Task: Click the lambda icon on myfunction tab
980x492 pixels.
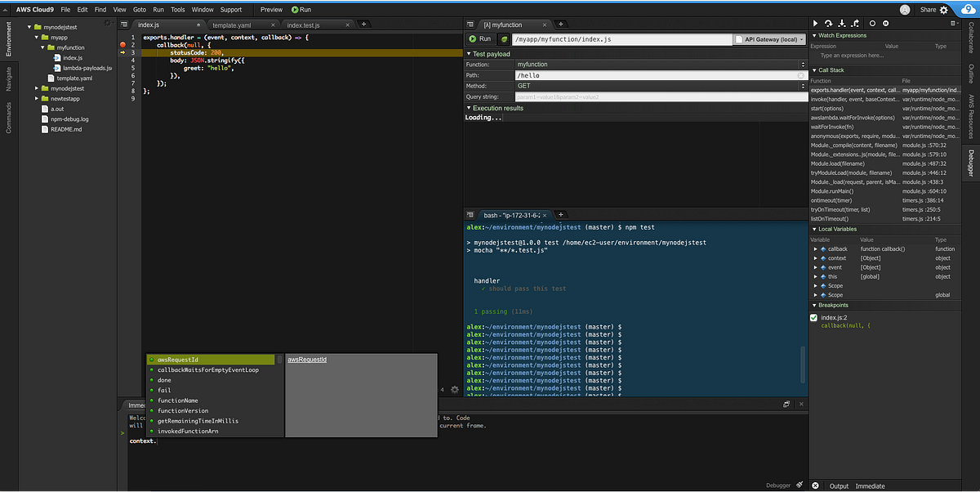Action: pyautogui.click(x=487, y=25)
